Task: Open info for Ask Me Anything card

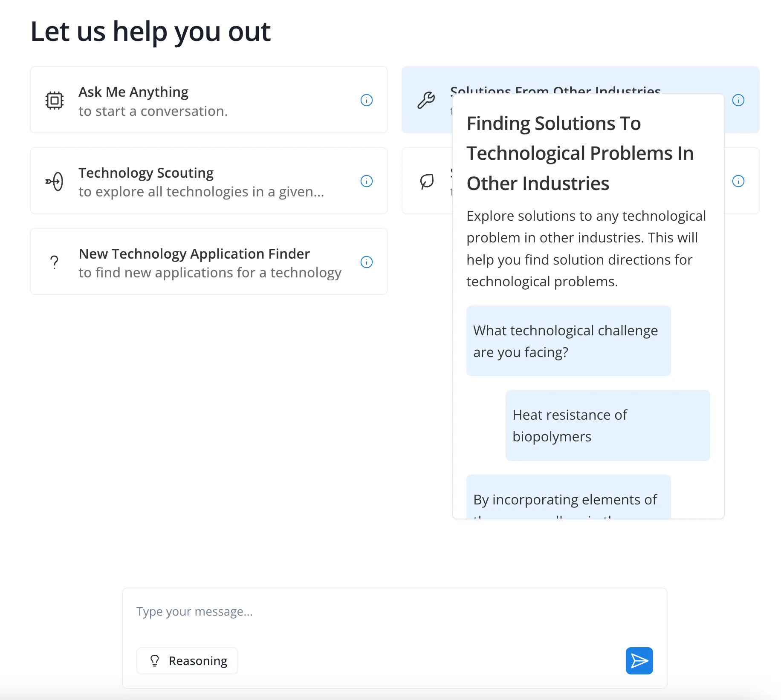Action: click(367, 100)
